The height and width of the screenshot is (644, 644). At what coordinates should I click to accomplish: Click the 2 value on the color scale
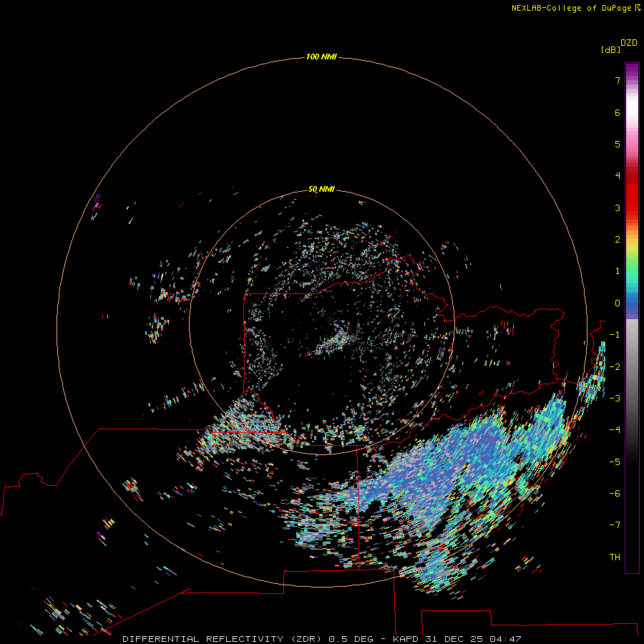[618, 240]
